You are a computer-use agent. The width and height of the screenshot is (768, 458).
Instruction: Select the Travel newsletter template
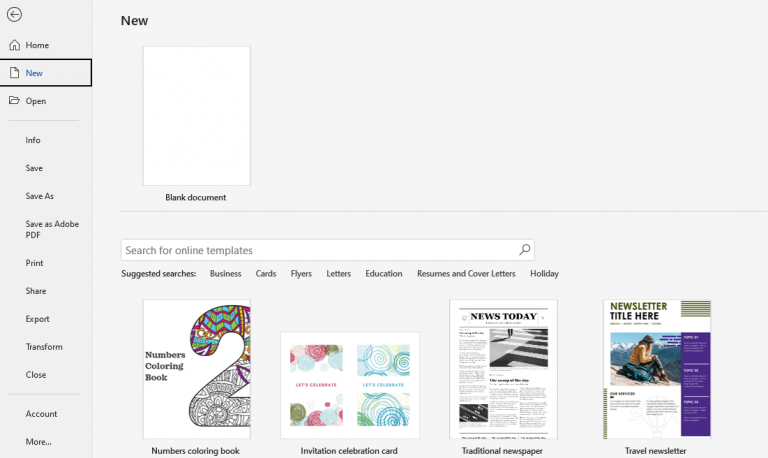click(x=656, y=369)
